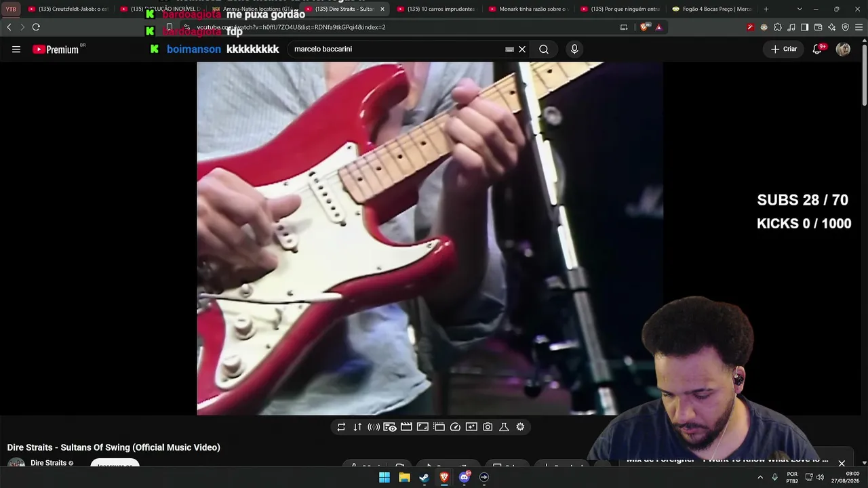Expand the browser tab search dropdown
This screenshot has width=868, height=488.
(x=800, y=9)
